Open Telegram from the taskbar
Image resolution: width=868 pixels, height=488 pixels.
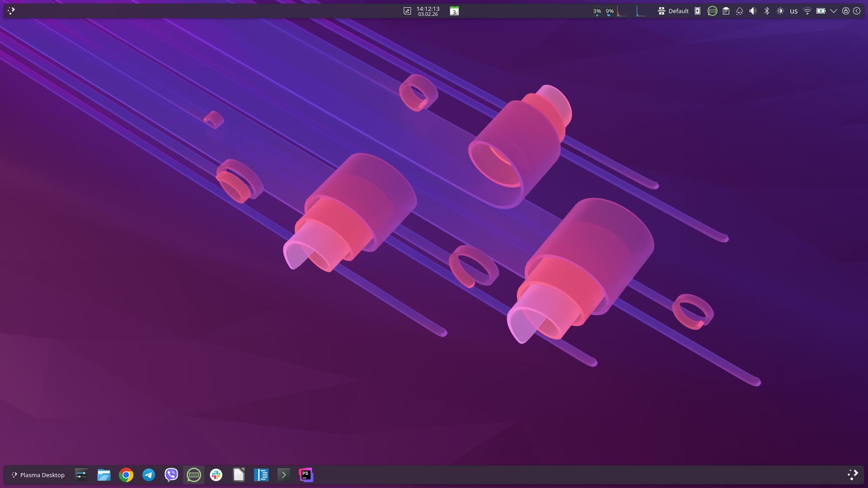(149, 475)
